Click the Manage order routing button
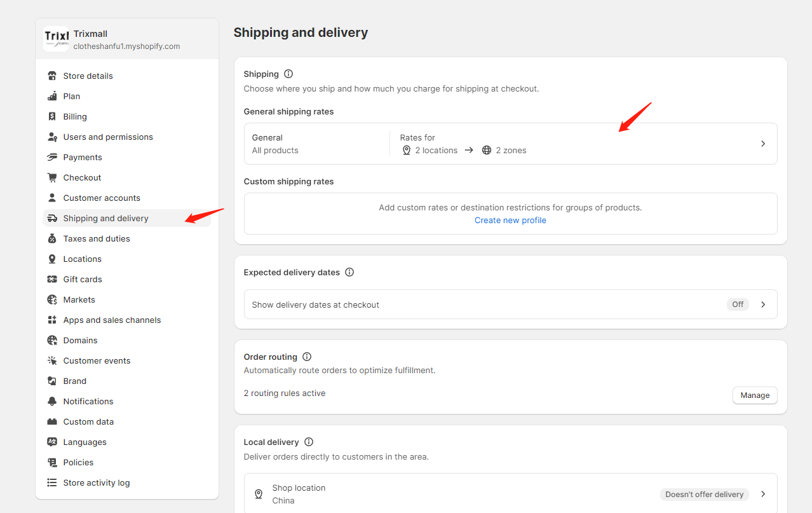Viewport: 812px width, 513px height. tap(755, 395)
